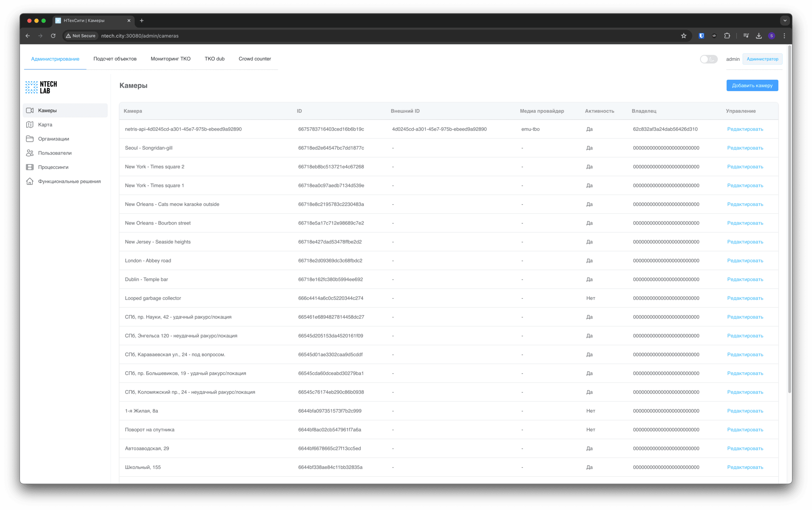812x510 pixels.
Task: Click Добавить камеру button
Action: click(x=752, y=85)
